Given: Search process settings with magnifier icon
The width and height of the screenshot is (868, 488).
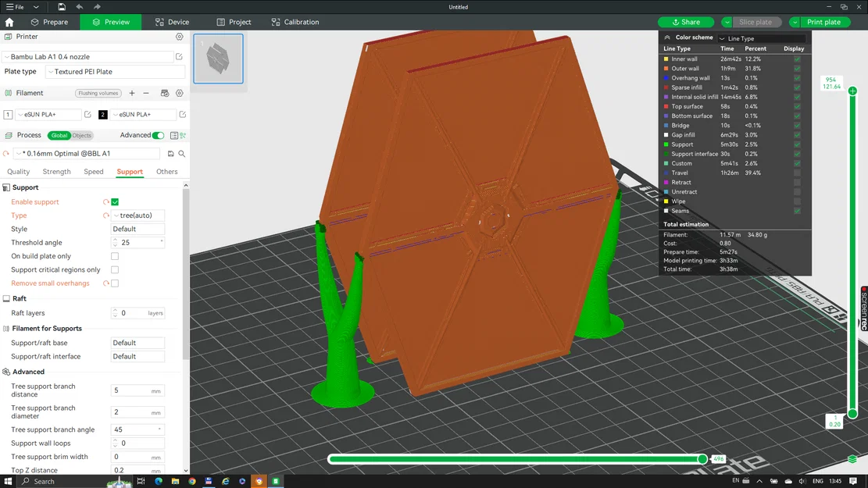Looking at the screenshot, I should [181, 154].
